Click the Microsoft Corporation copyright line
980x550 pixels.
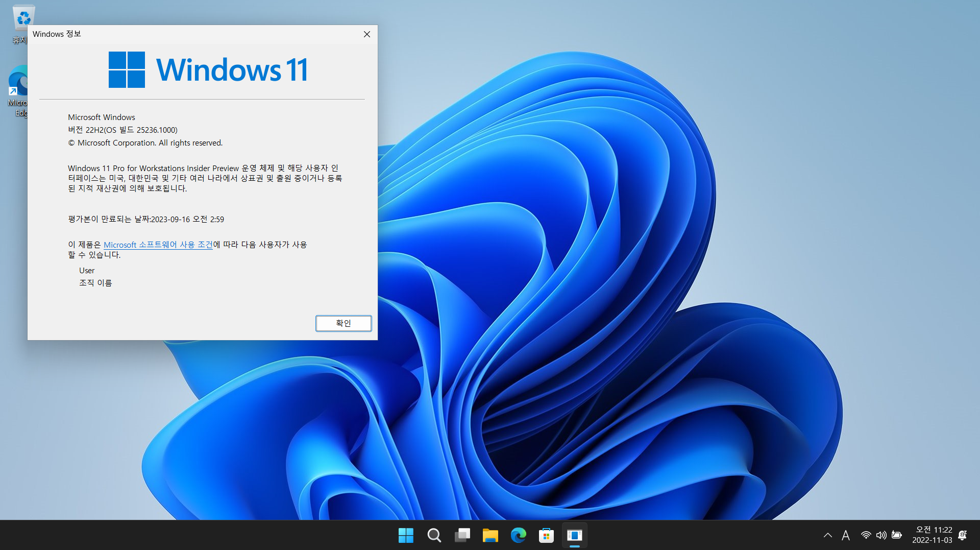click(x=145, y=142)
